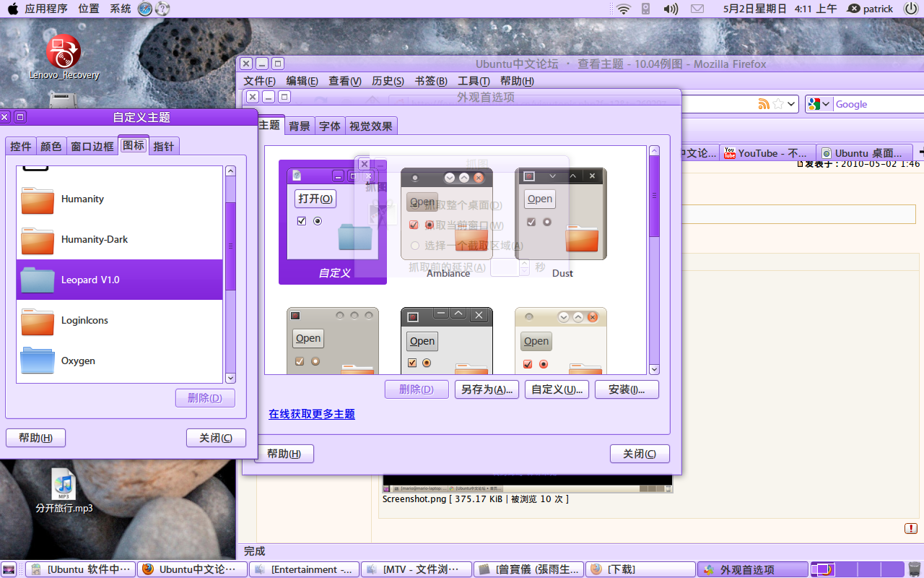
Task: Click the RSS feed icon in Firefox address bar
Action: tap(764, 104)
